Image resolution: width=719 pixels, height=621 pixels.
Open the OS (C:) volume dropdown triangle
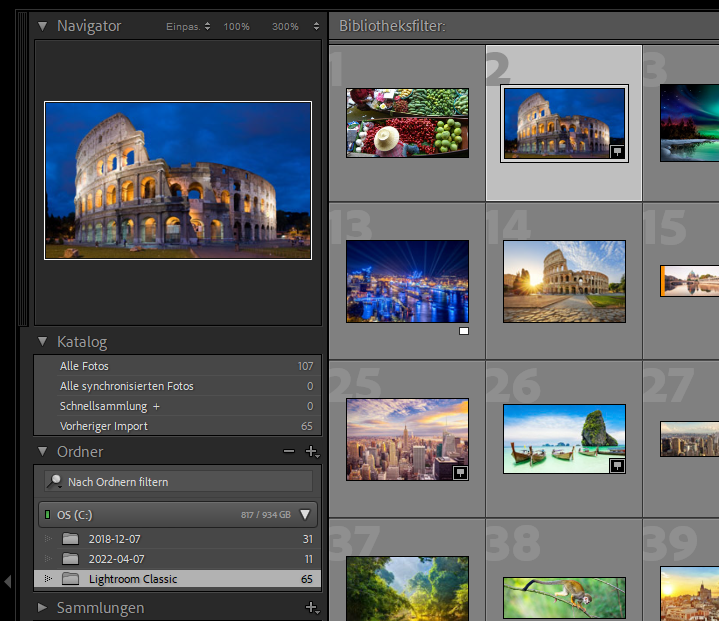tap(305, 515)
